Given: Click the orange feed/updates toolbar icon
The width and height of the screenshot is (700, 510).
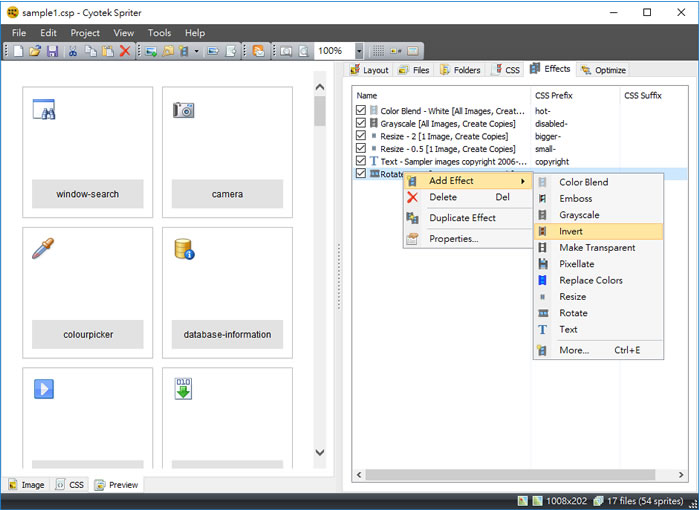Looking at the screenshot, I should tap(258, 51).
